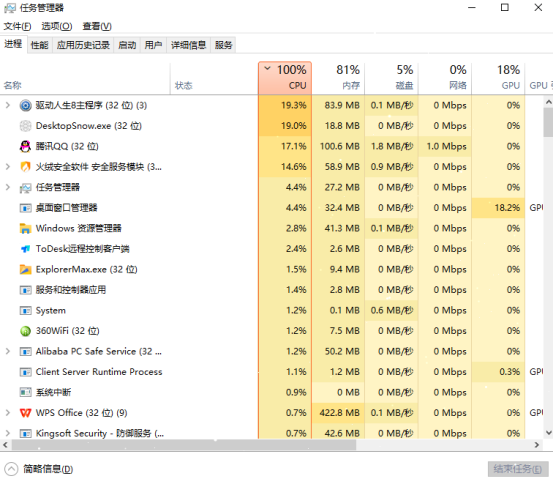Switch to the 性能 tab
Image resolution: width=554 pixels, height=487 pixels.
40,45
